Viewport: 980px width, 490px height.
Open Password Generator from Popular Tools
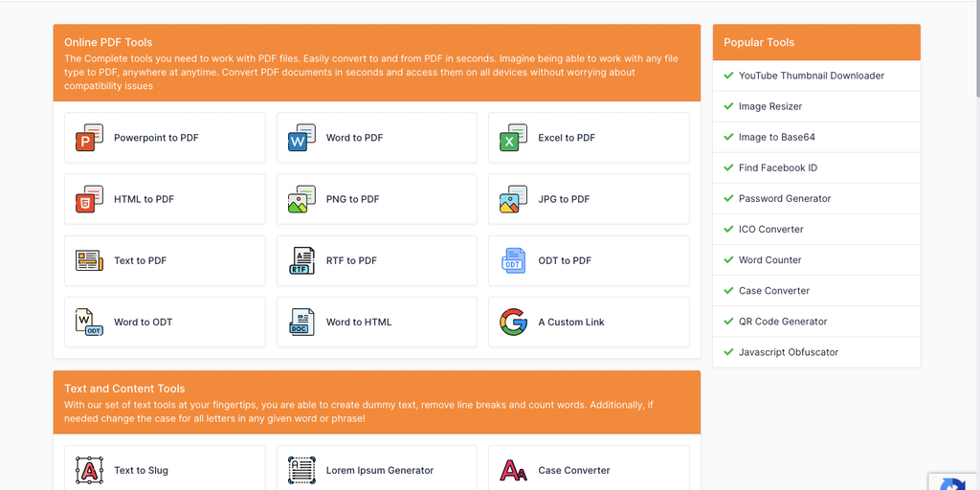point(785,198)
